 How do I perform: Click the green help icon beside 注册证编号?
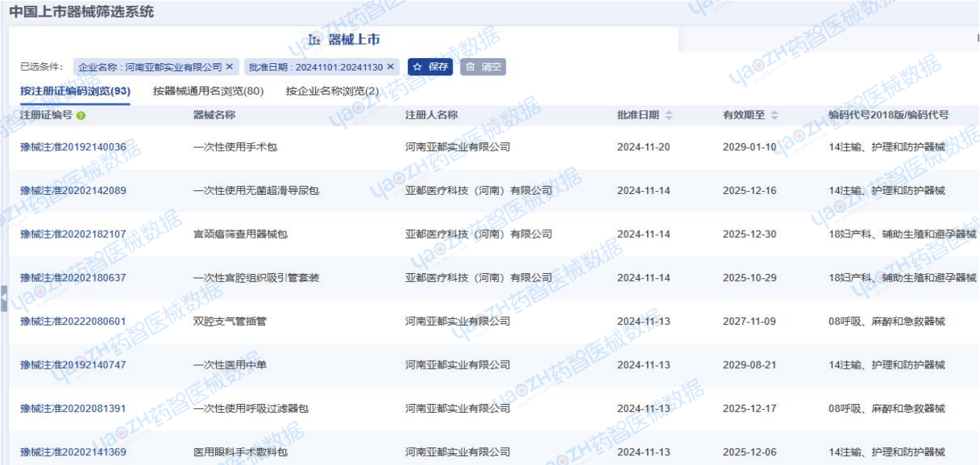[x=81, y=116]
